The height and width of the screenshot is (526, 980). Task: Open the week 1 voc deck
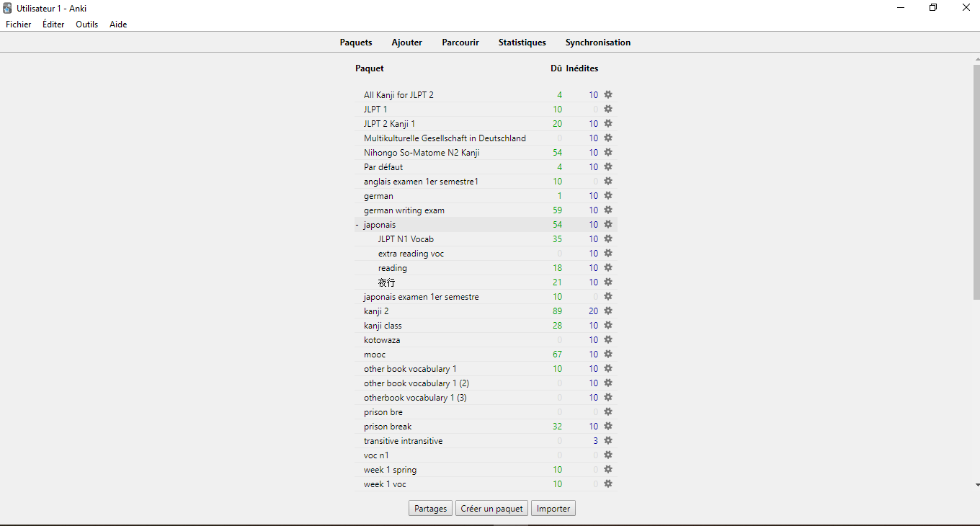pos(385,484)
